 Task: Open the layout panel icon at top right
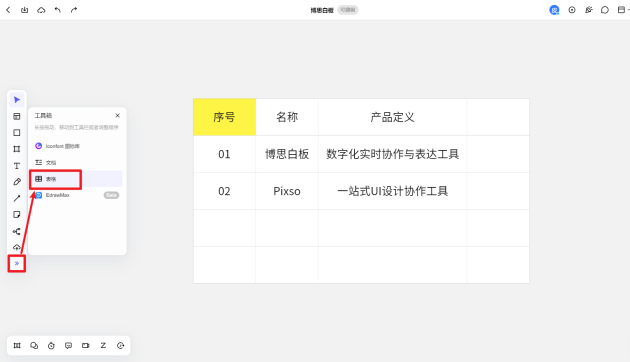click(x=621, y=10)
